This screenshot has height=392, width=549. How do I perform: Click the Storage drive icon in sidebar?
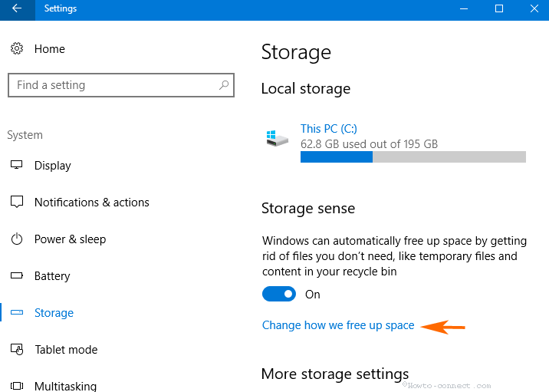[16, 312]
